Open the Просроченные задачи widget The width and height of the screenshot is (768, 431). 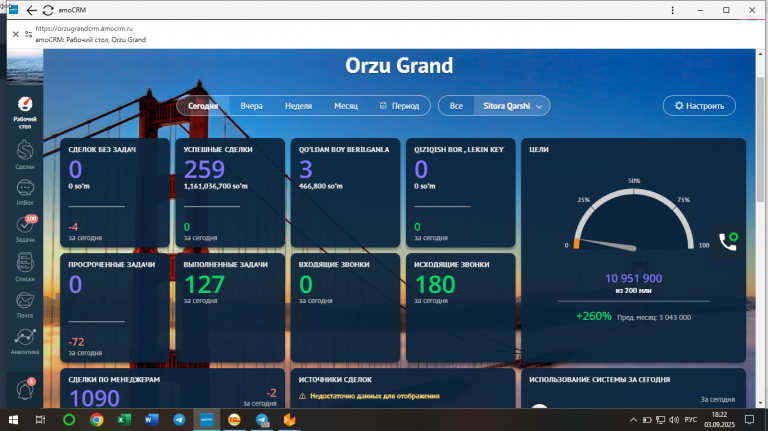[115, 308]
